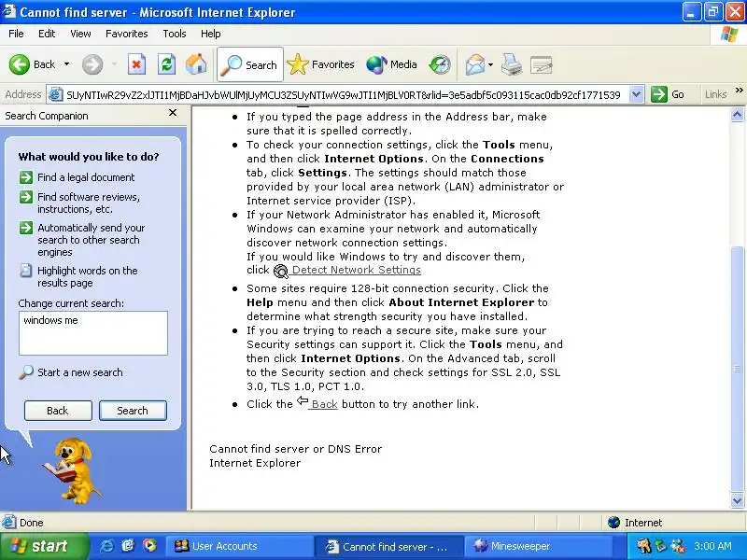
Task: Click the Print icon
Action: coord(512,64)
